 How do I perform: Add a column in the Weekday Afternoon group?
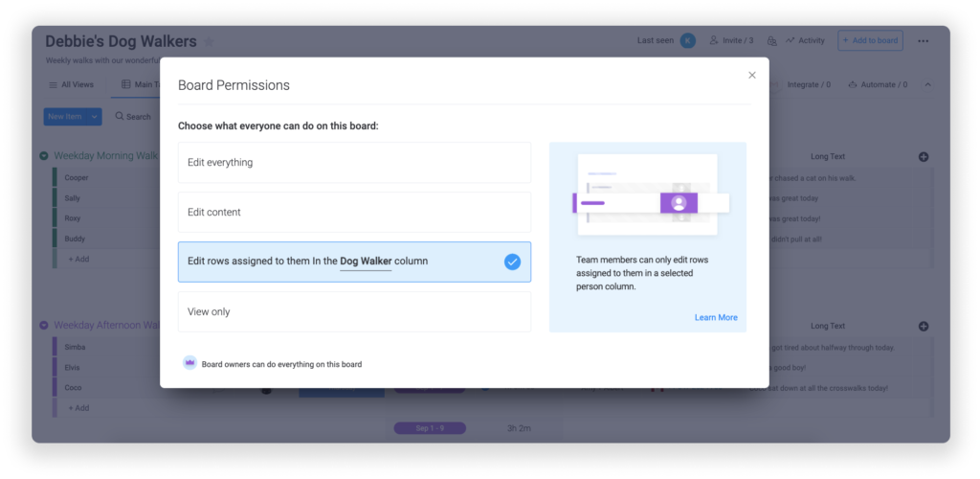click(923, 327)
